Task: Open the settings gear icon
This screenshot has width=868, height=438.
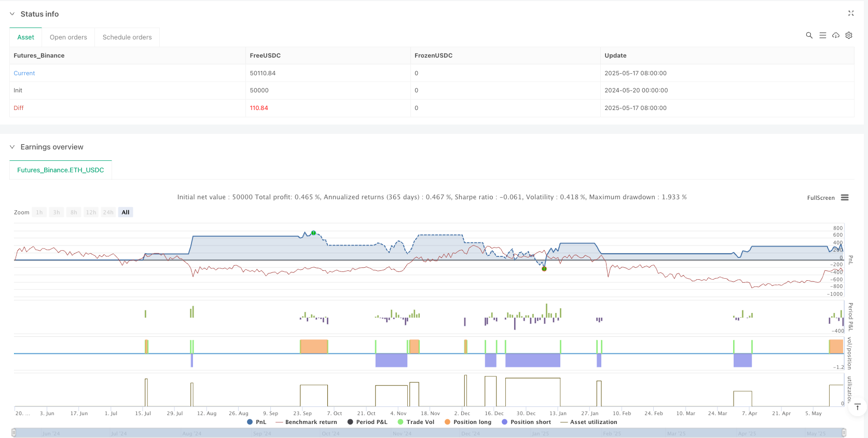Action: tap(849, 35)
